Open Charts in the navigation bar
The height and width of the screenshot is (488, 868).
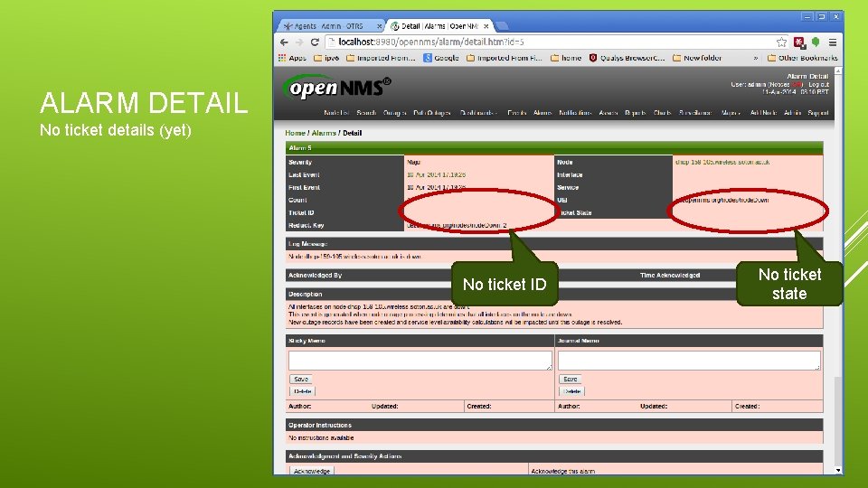coord(662,113)
